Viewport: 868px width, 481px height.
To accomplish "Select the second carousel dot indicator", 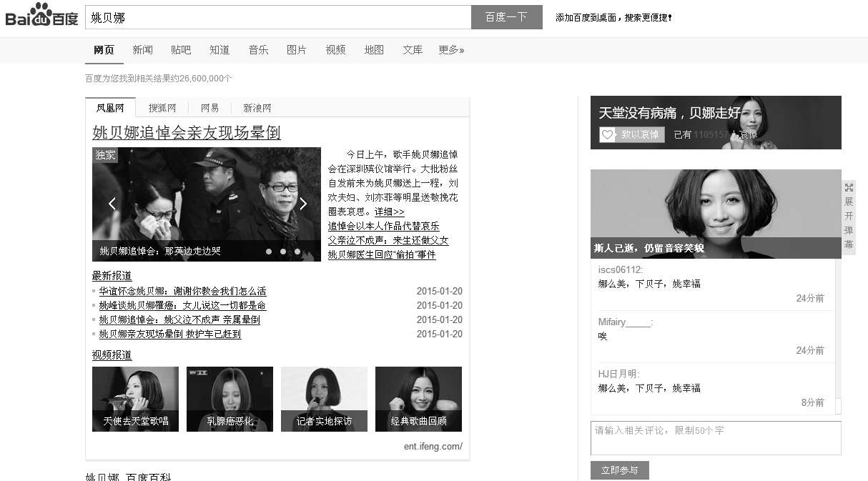I will pyautogui.click(x=283, y=252).
